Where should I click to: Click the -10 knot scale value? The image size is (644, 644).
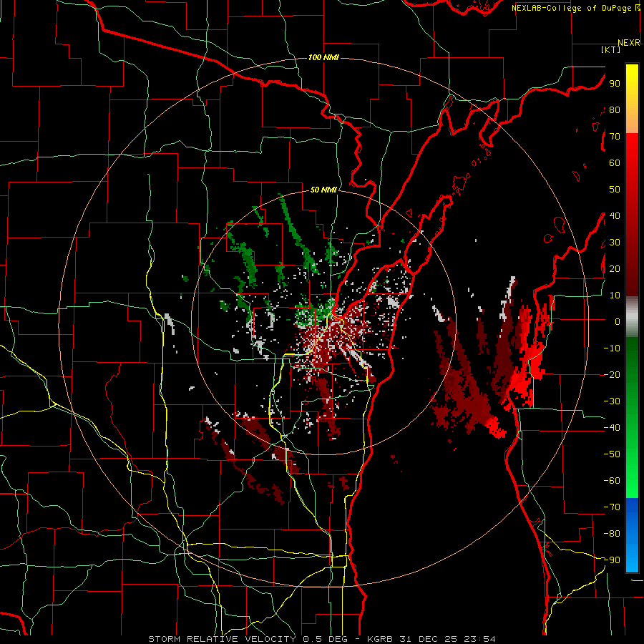click(x=612, y=348)
